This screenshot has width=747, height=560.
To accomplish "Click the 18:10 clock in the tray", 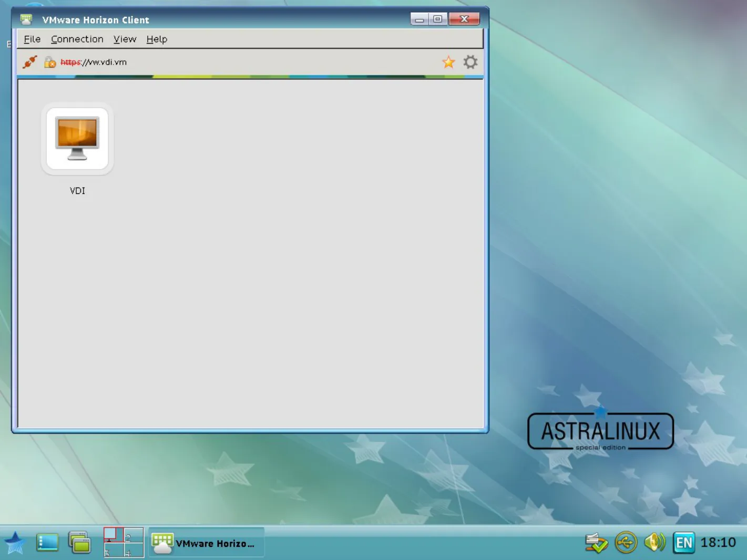I will pos(718,543).
